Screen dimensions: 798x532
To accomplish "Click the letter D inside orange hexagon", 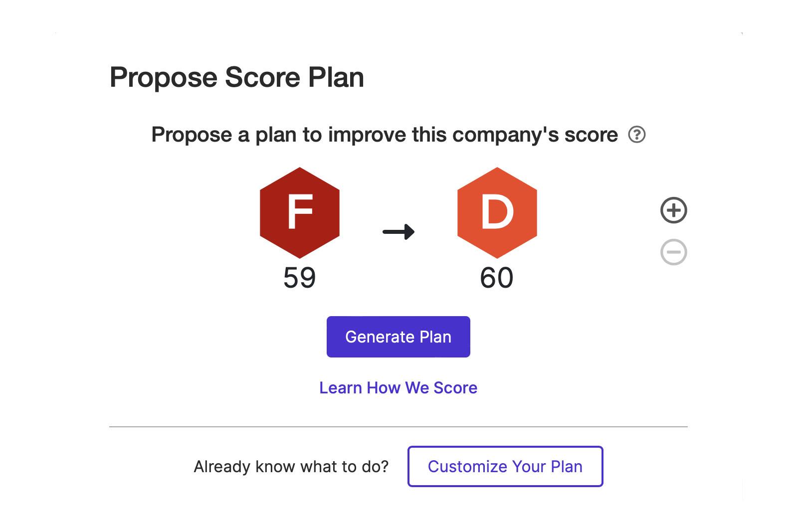I will click(497, 212).
